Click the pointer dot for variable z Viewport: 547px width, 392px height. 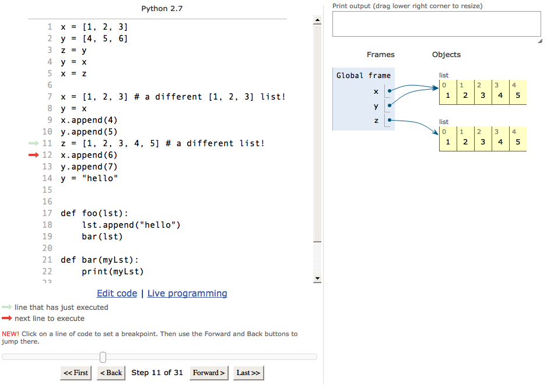point(390,120)
